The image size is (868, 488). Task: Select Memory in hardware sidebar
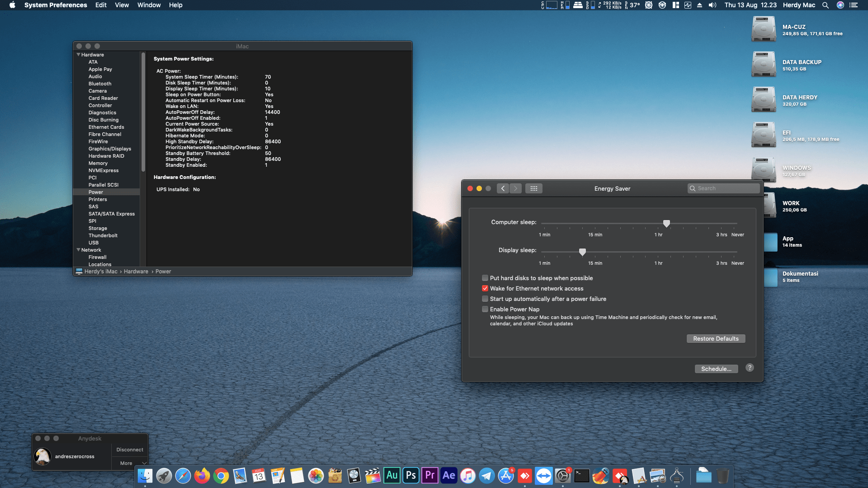click(x=98, y=163)
